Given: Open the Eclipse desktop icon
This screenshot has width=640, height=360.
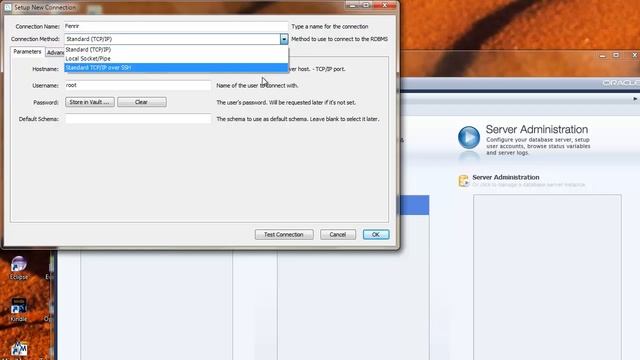Looking at the screenshot, I should tap(19, 268).
